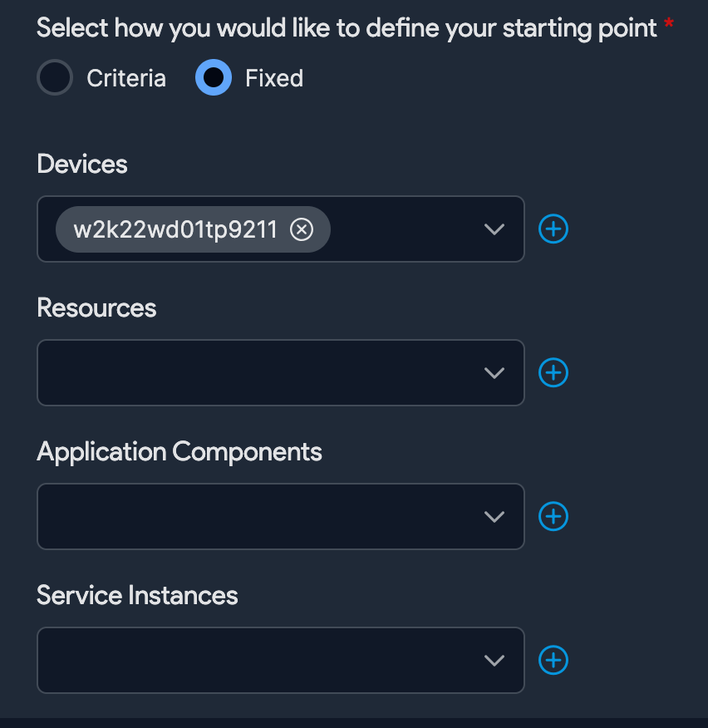Add a service instance via plus icon
The width and height of the screenshot is (708, 728).
553,660
